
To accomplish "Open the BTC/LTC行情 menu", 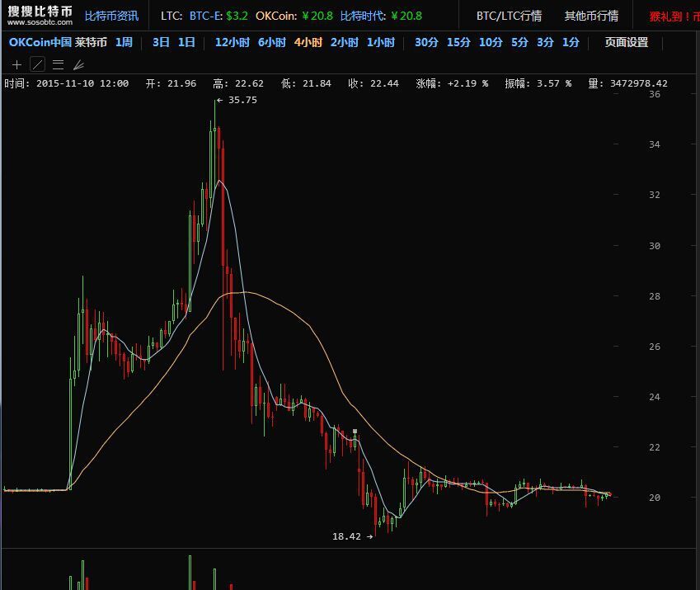I will 509,16.
